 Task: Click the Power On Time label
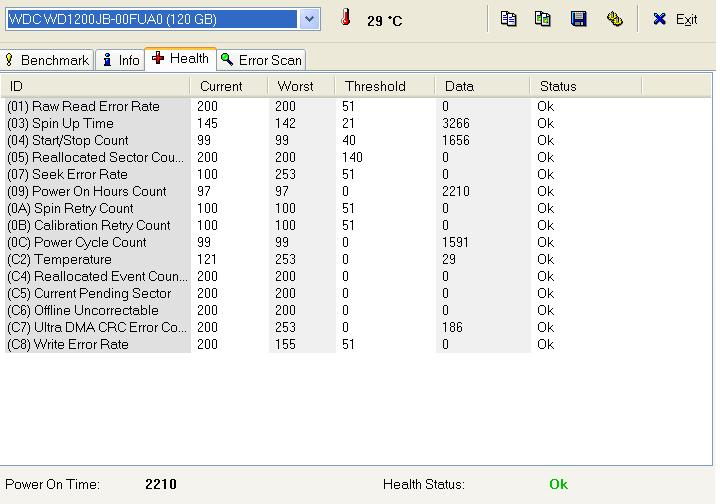coord(52,484)
